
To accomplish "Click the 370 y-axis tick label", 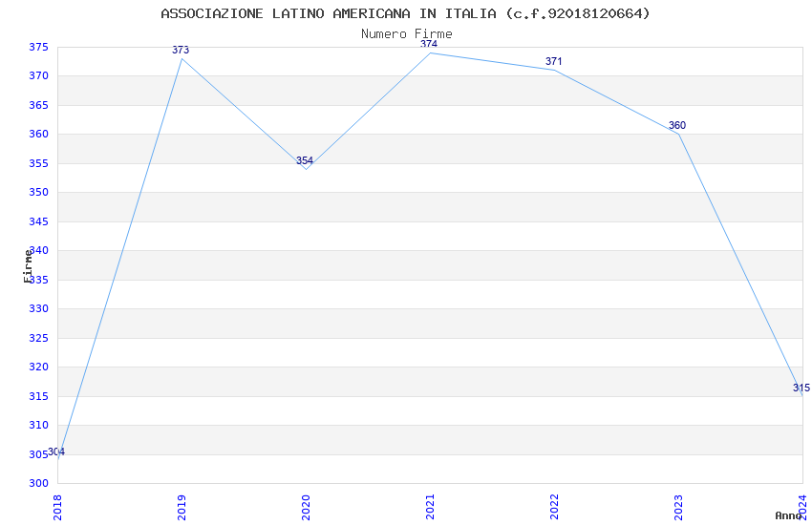I will [x=38, y=76].
